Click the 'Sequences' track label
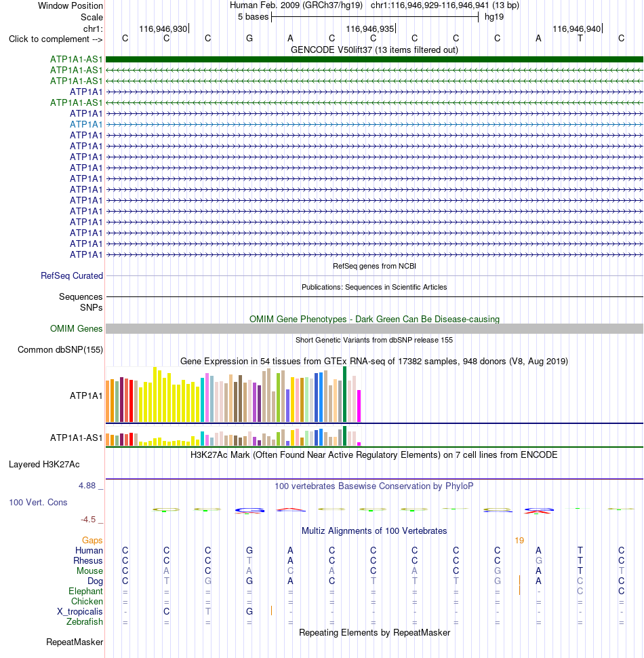The height and width of the screenshot is (658, 644). coord(81,296)
